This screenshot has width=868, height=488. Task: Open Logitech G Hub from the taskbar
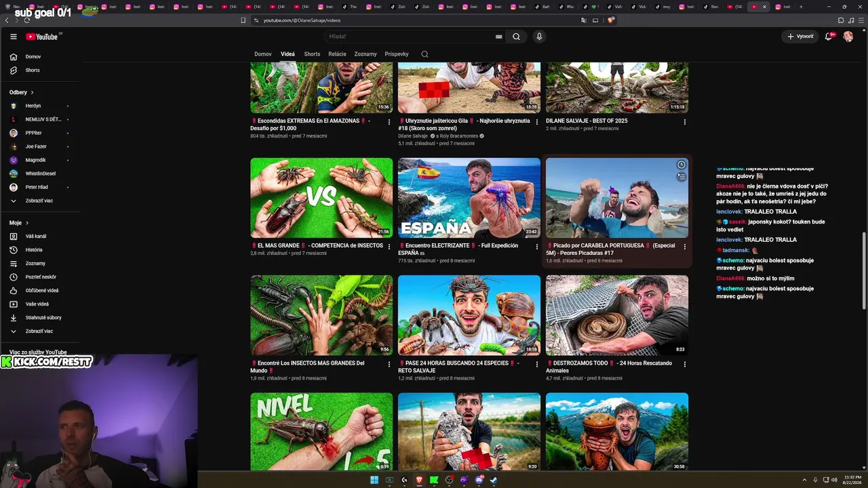click(404, 481)
